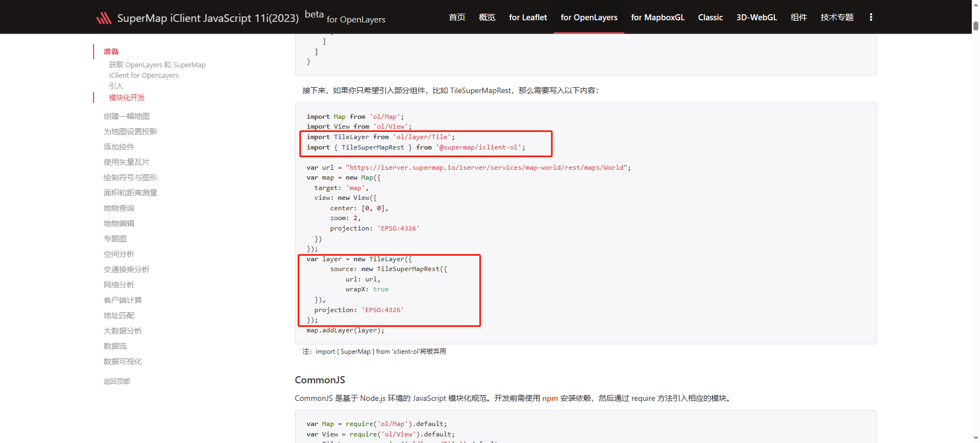Click the SuperMap logo icon
Image resolution: width=980 pixels, height=443 pixels.
tap(103, 18)
